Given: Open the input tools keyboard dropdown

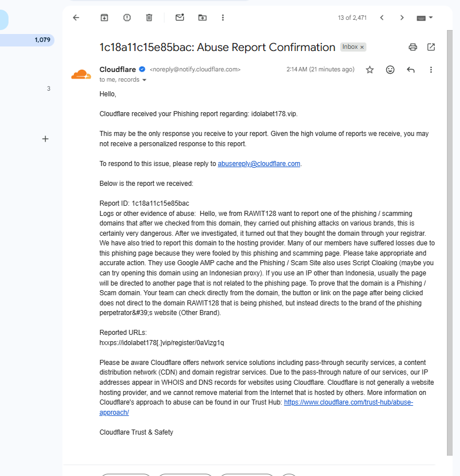Looking at the screenshot, I should 424,18.
